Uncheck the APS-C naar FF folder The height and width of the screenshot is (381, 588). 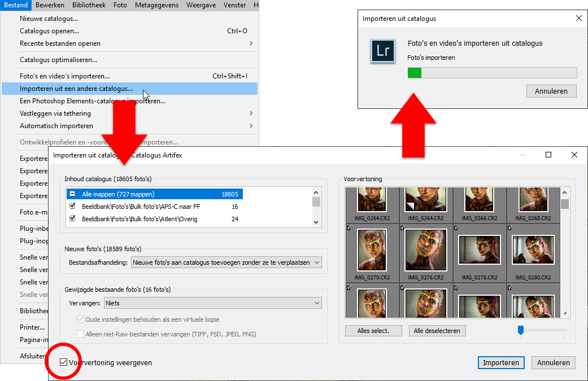[x=72, y=207]
